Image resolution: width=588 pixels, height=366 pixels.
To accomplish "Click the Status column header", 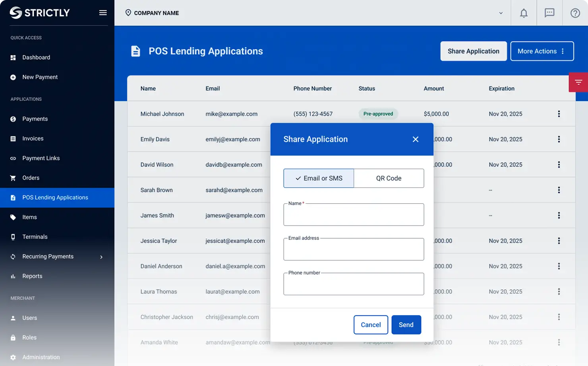I will click(x=367, y=88).
